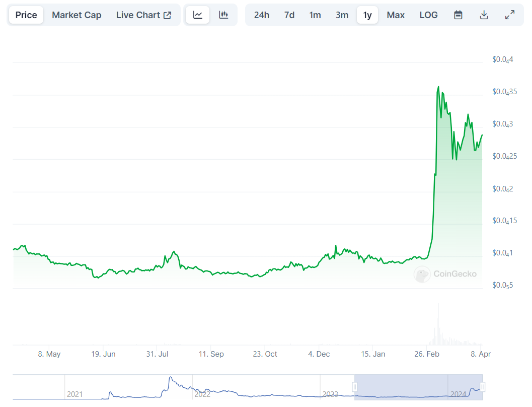Switch to candlestick chart icon

(223, 15)
